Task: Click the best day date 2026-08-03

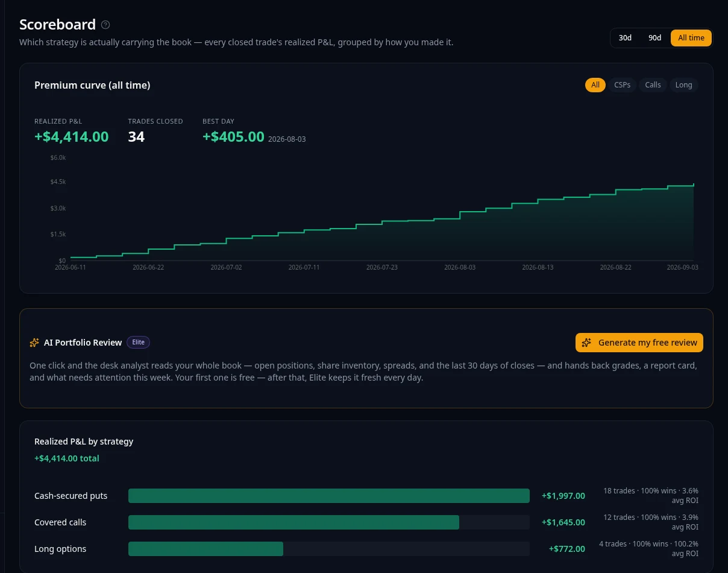Action: click(x=287, y=139)
